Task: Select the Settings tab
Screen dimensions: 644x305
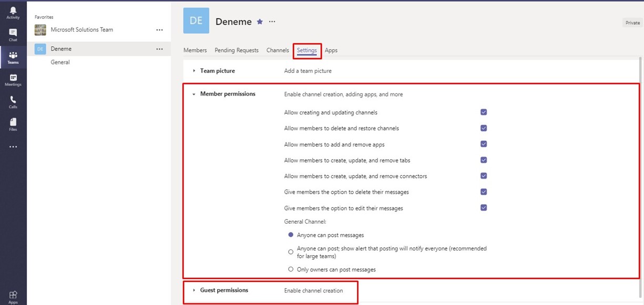Action: tap(307, 50)
